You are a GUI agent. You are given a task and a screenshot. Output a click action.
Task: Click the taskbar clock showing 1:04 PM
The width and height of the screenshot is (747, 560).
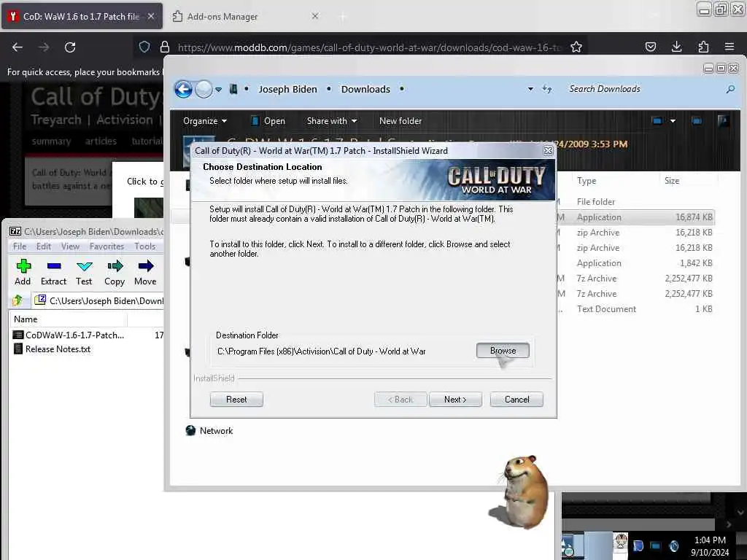(x=710, y=545)
